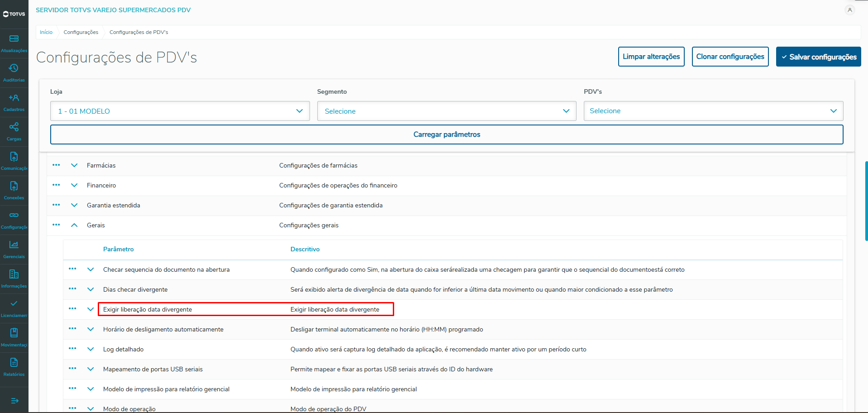Open three-dots menu for Log detalhado row
Screen dimensions: 868x413
click(72, 349)
